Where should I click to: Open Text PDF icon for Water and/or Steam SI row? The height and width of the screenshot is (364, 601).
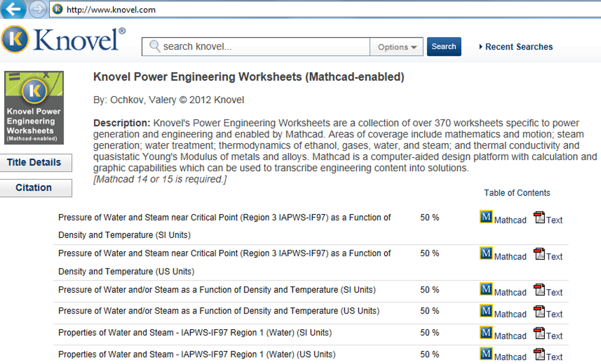point(539,290)
